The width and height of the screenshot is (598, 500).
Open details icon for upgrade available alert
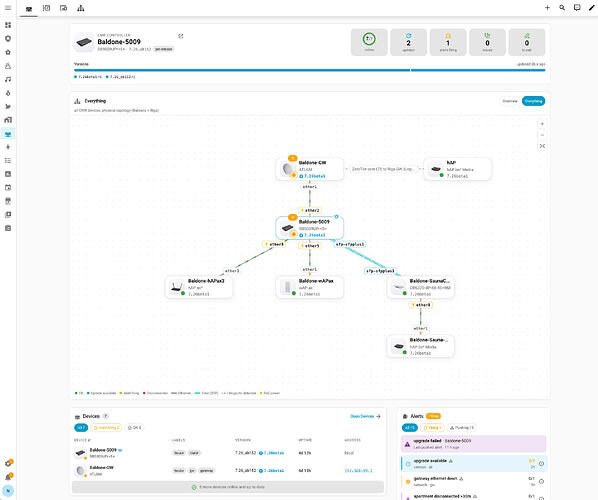point(541,464)
